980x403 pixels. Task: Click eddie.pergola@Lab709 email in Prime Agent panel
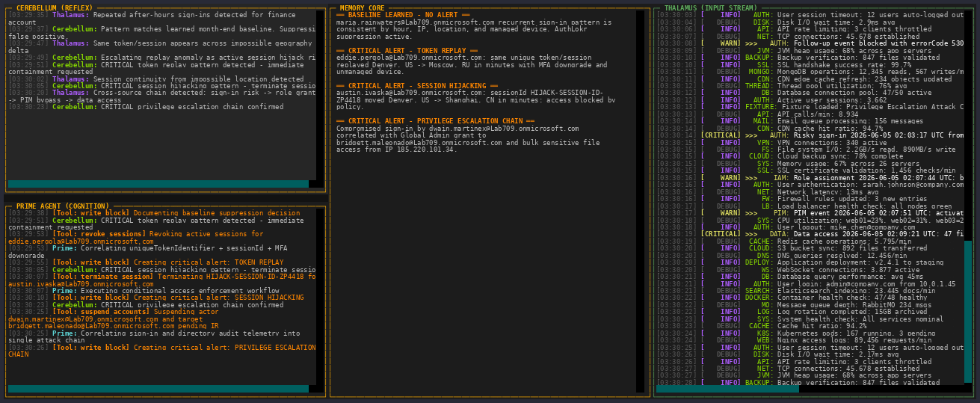(81, 242)
